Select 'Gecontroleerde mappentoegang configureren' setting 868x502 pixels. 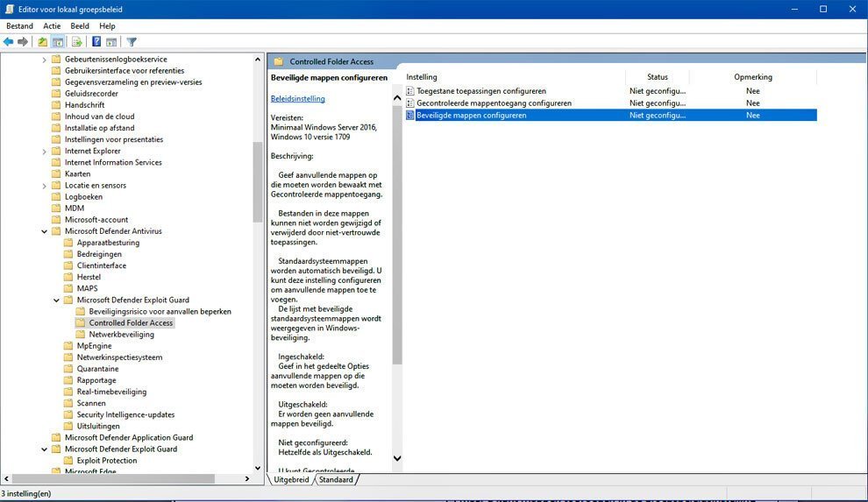click(494, 103)
